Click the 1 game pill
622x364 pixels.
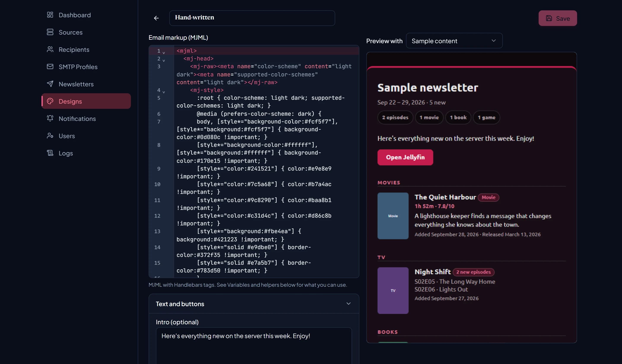click(x=486, y=117)
